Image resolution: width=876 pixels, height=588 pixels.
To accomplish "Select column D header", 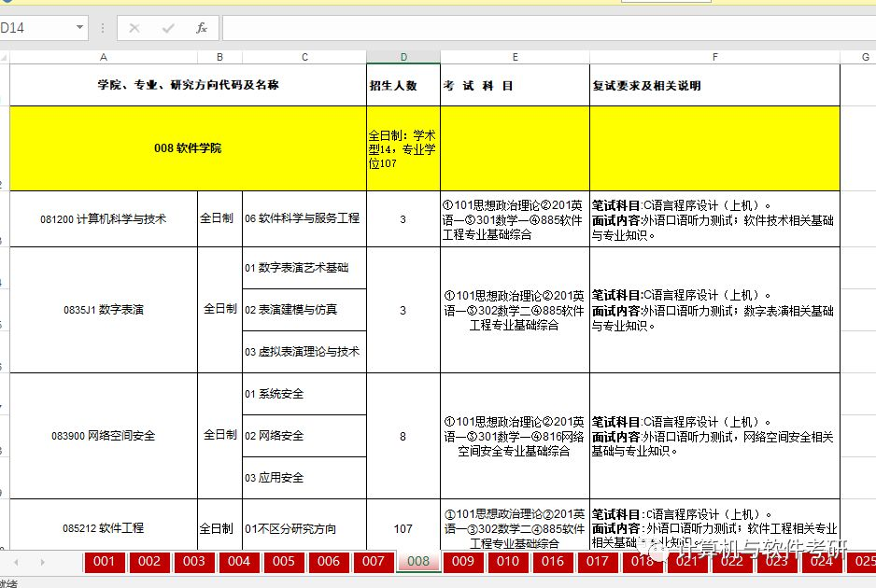I will coord(403,57).
